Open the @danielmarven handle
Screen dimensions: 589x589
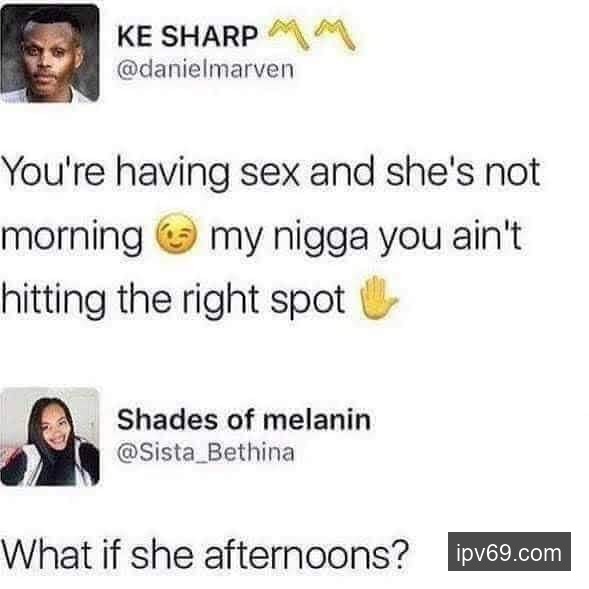tap(205, 69)
